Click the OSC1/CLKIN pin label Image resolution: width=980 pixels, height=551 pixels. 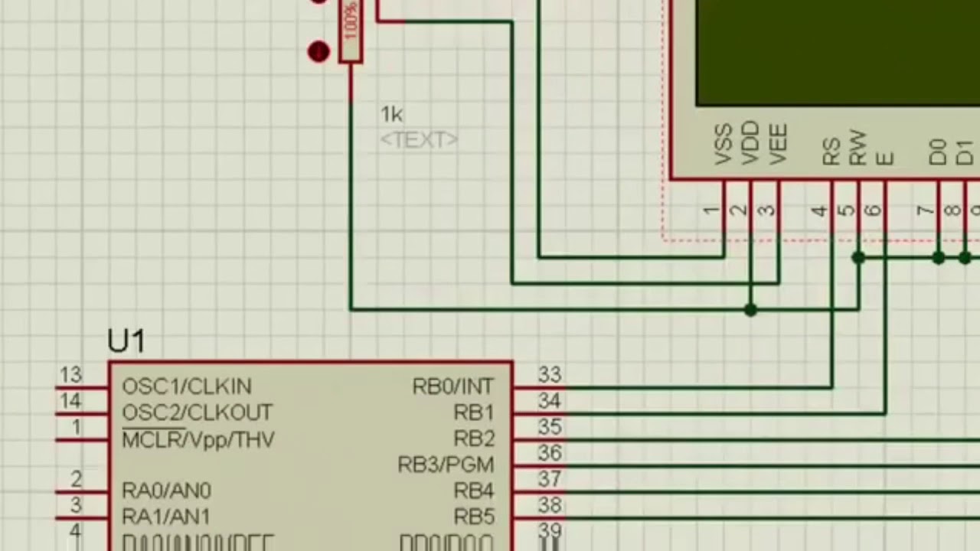click(x=187, y=386)
